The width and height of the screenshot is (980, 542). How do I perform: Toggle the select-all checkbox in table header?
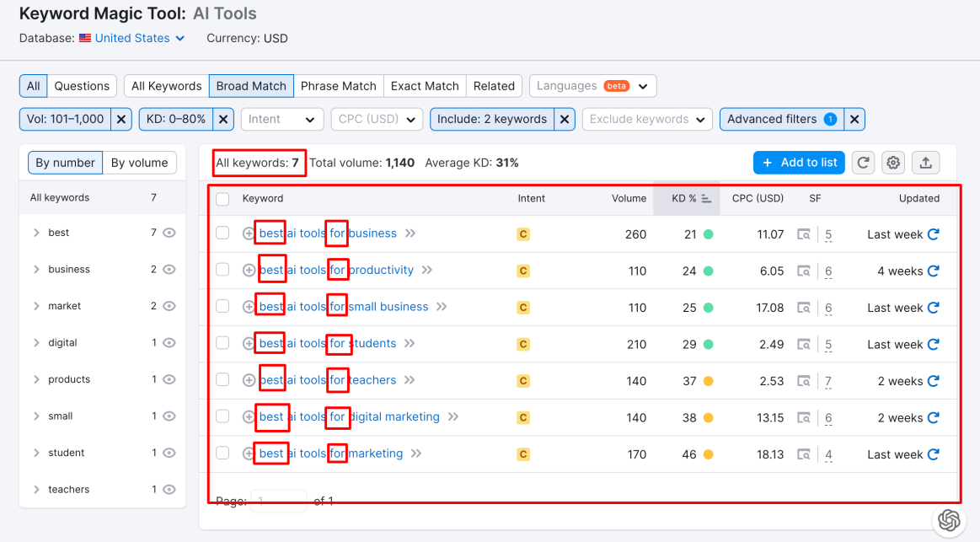(222, 199)
